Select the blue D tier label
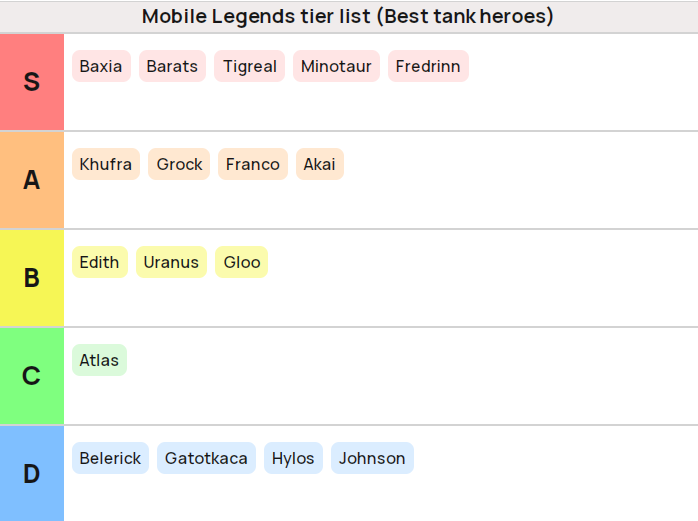The width and height of the screenshot is (698, 521). (32, 473)
